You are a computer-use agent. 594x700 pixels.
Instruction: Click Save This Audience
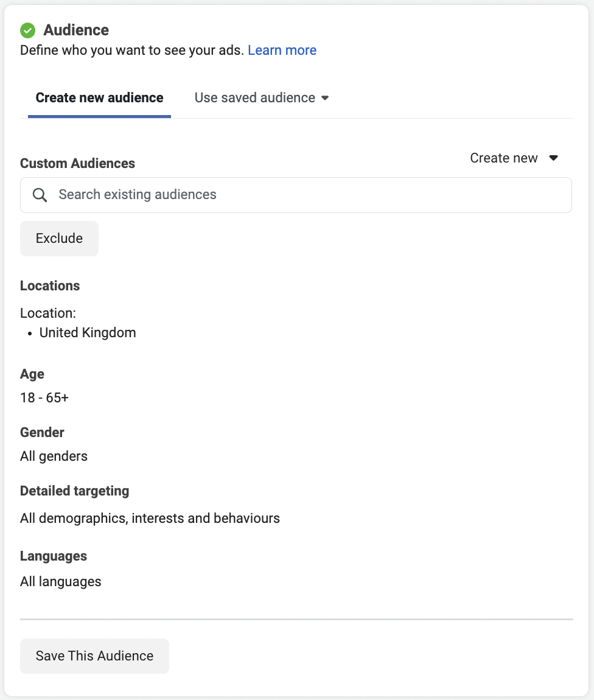point(94,656)
